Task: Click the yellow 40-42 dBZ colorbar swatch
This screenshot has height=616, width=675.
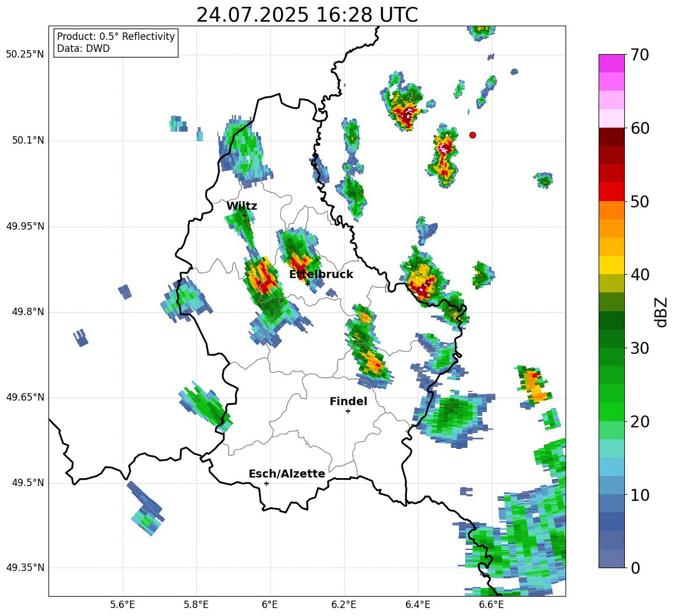Action: [x=611, y=265]
